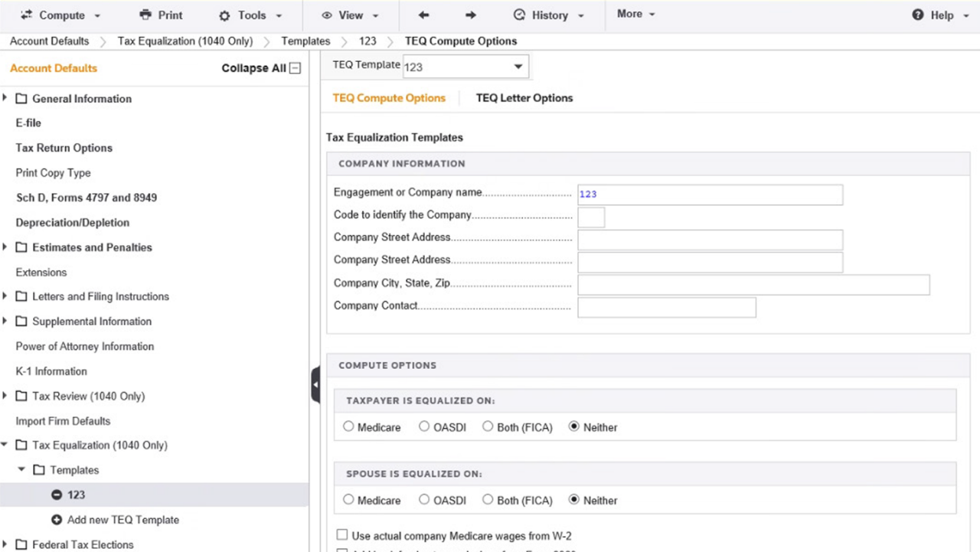The width and height of the screenshot is (980, 552).
Task: Expand the Estimates and Penalties folder
Action: click(5, 247)
